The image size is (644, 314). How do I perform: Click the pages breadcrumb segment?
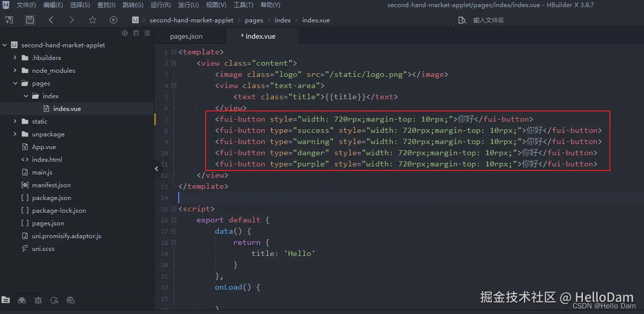254,20
